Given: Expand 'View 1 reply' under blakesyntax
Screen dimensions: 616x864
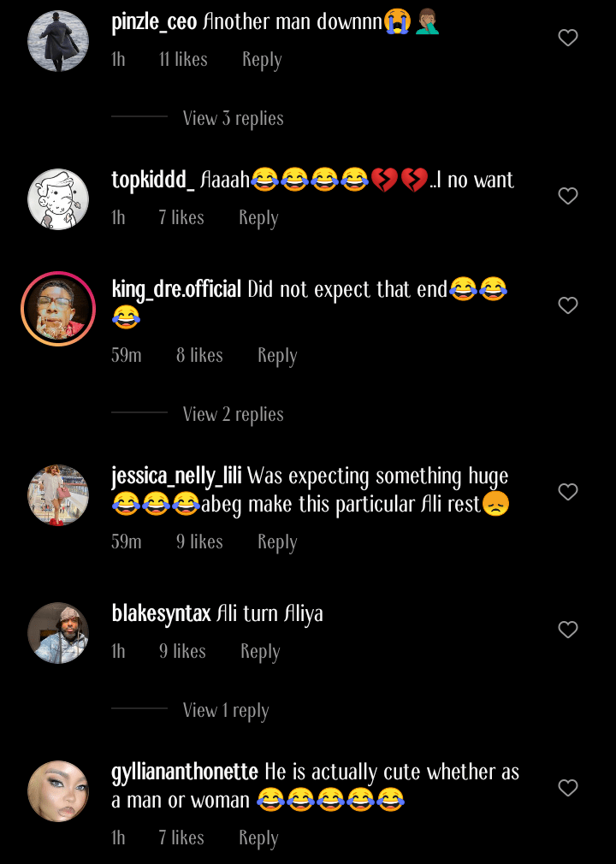Looking at the screenshot, I should click(226, 710).
